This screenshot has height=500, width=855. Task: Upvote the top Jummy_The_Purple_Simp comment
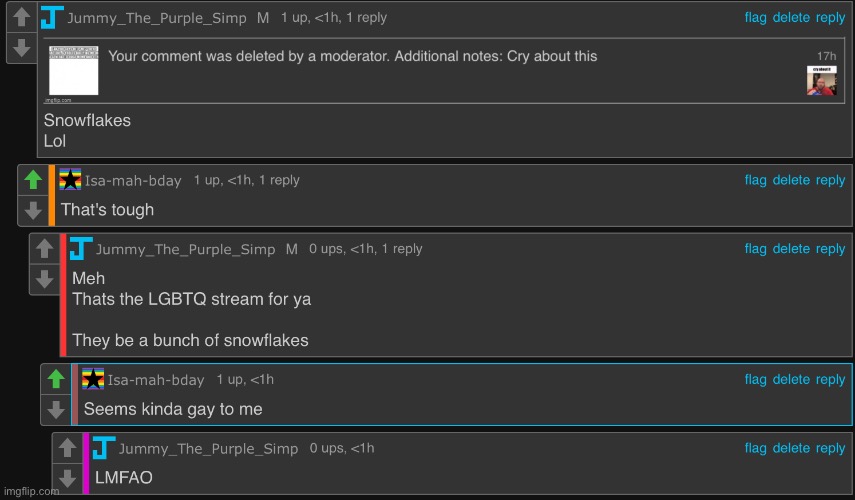pos(21,17)
